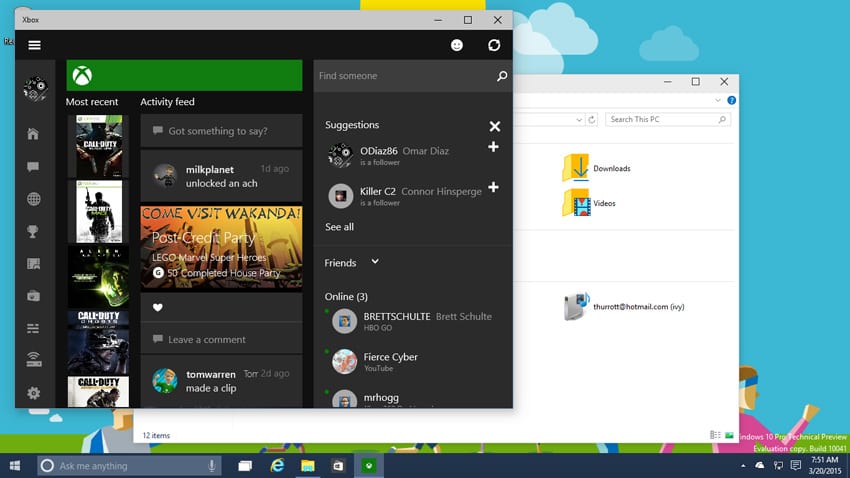Click the Activity feed heading
Screen dimensions: 850x478
(x=167, y=102)
